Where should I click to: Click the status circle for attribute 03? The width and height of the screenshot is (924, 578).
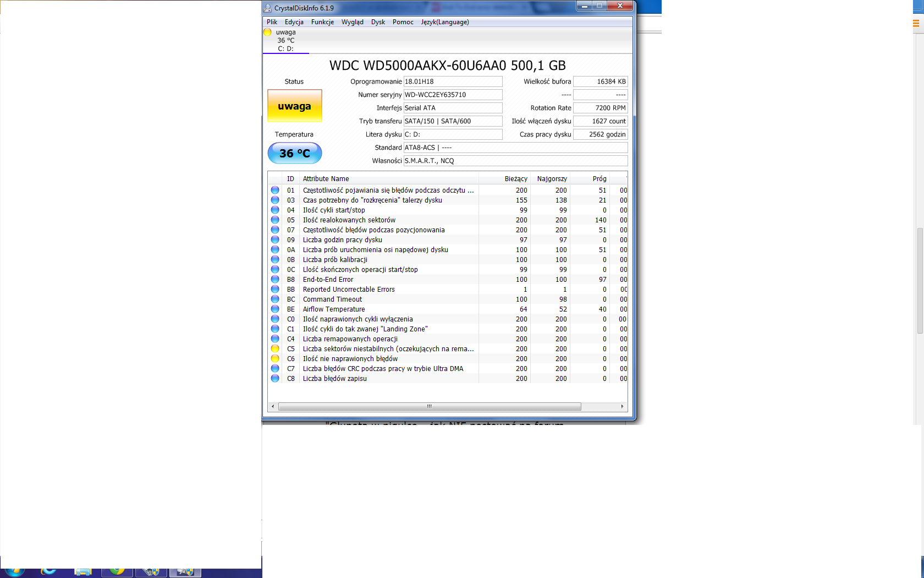pos(275,200)
